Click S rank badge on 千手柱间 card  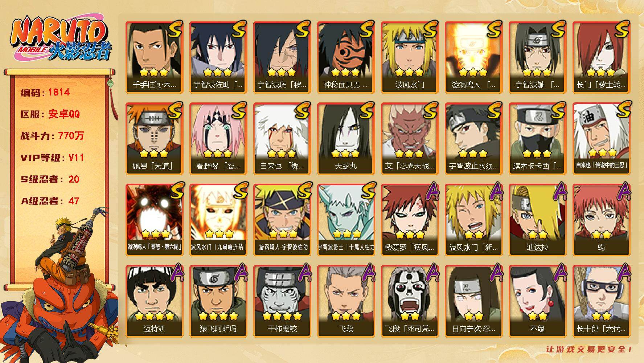175,29
